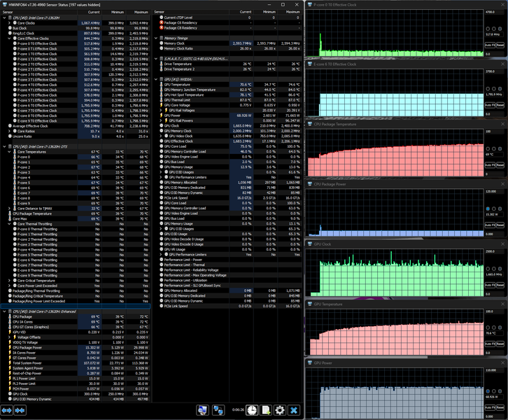508x420 pixels.
Task: Expand the Core Clocks tree row
Action: click(x=9, y=23)
